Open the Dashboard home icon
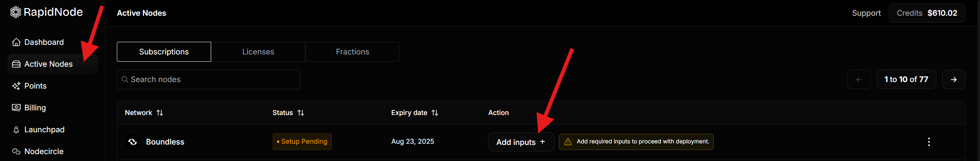 click(16, 42)
